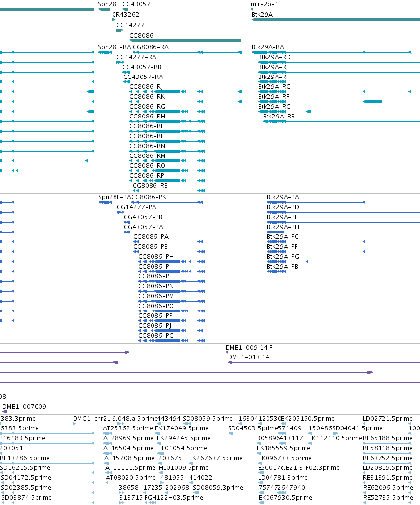Select the Btk29A gene label
This screenshot has width=420, height=505.
(262, 15)
